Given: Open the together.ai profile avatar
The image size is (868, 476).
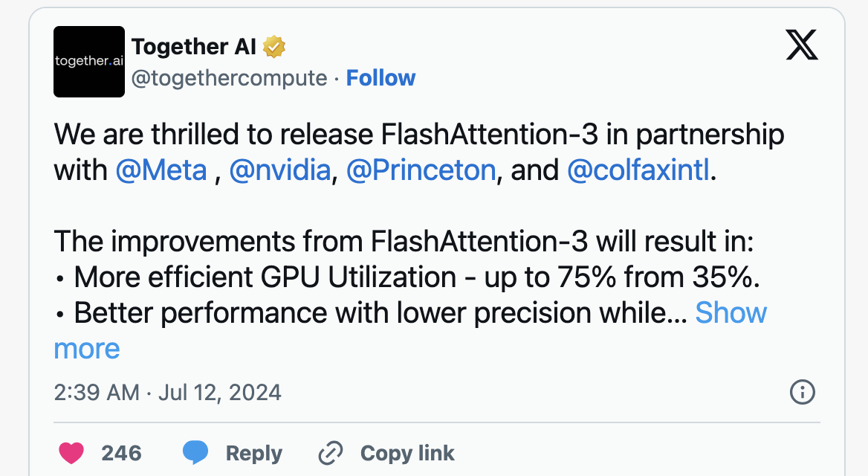Looking at the screenshot, I should point(89,62).
